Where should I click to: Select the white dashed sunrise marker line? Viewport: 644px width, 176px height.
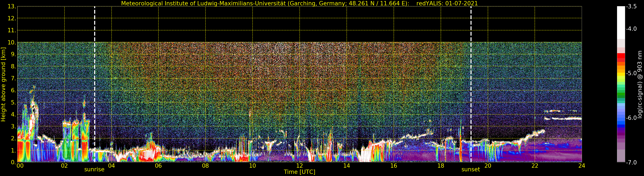(95, 84)
